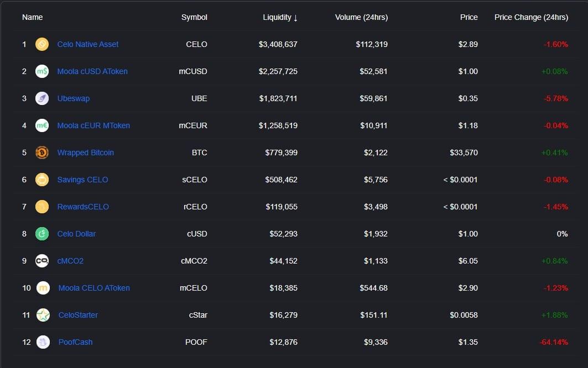The image size is (588, 368).
Task: Open the Wrapped Bitcoin link
Action: 86,153
